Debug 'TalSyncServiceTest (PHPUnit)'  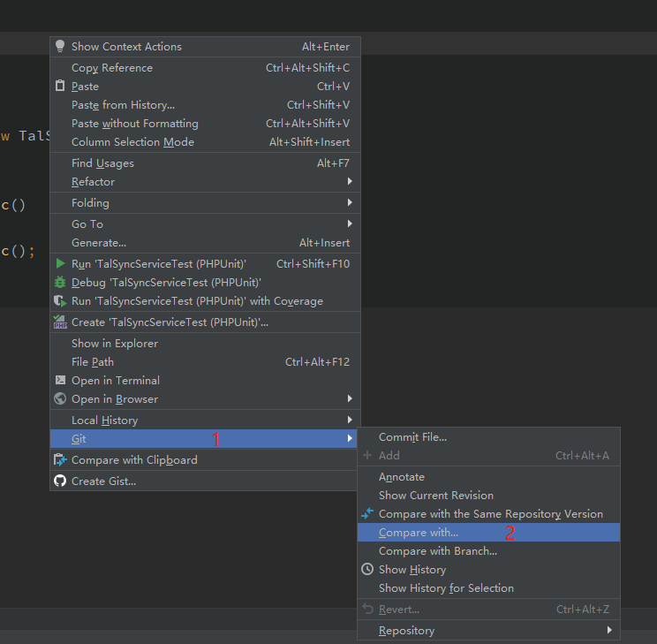pyautogui.click(x=205, y=282)
